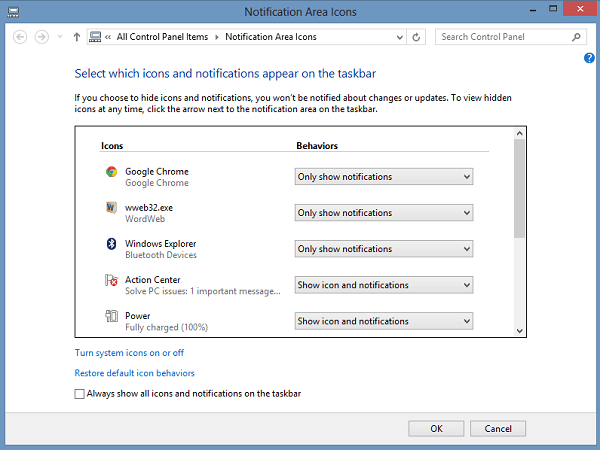Viewport: 600px width, 450px height.
Task: Go up one level with up arrow
Action: (x=77, y=37)
